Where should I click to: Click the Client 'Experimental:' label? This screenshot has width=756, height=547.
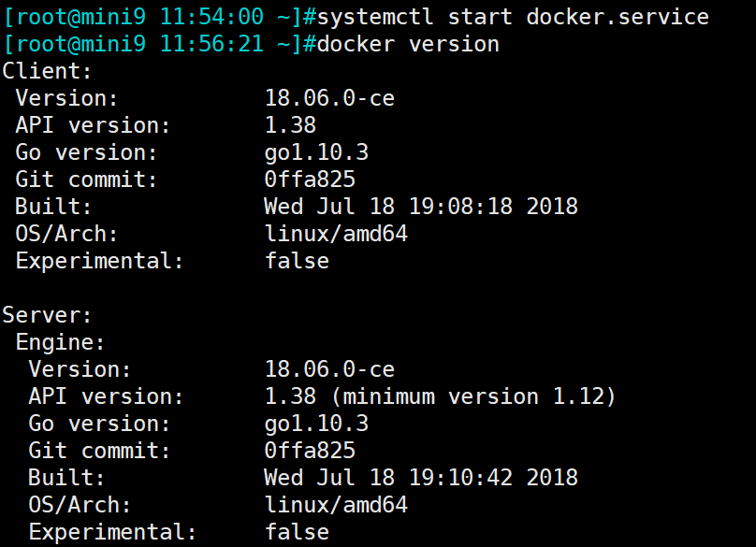tap(100, 261)
